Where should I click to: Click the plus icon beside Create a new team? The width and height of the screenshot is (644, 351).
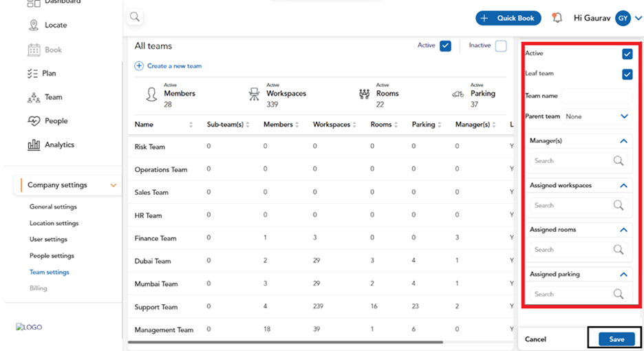(139, 66)
